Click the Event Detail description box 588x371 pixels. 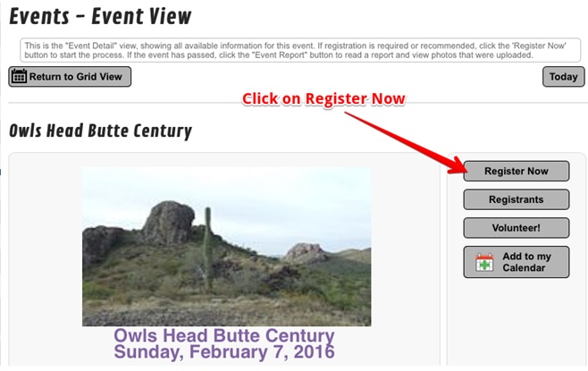pyautogui.click(x=300, y=50)
